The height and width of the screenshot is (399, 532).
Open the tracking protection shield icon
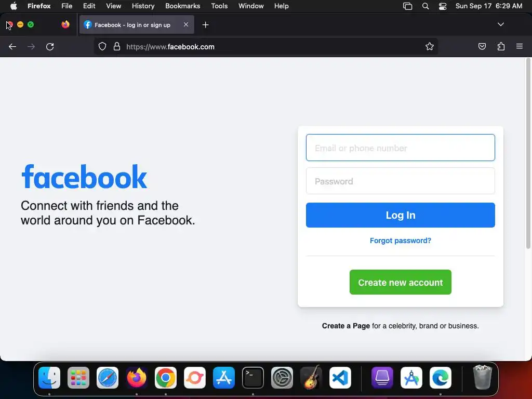tap(102, 46)
